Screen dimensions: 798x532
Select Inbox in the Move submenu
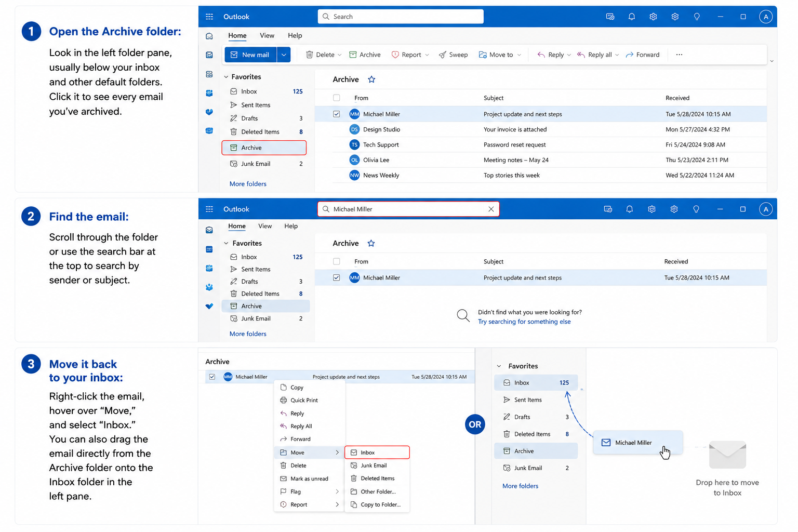click(377, 453)
